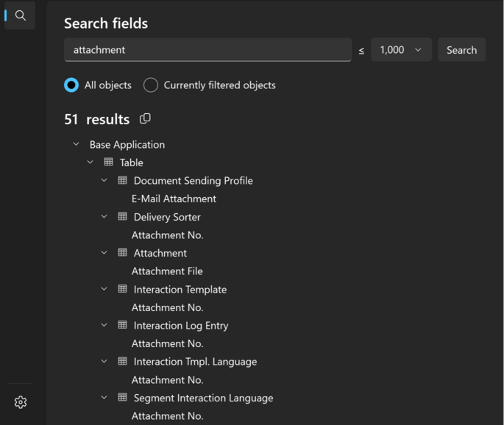Select the Interaction Log Entry row label

click(x=181, y=326)
